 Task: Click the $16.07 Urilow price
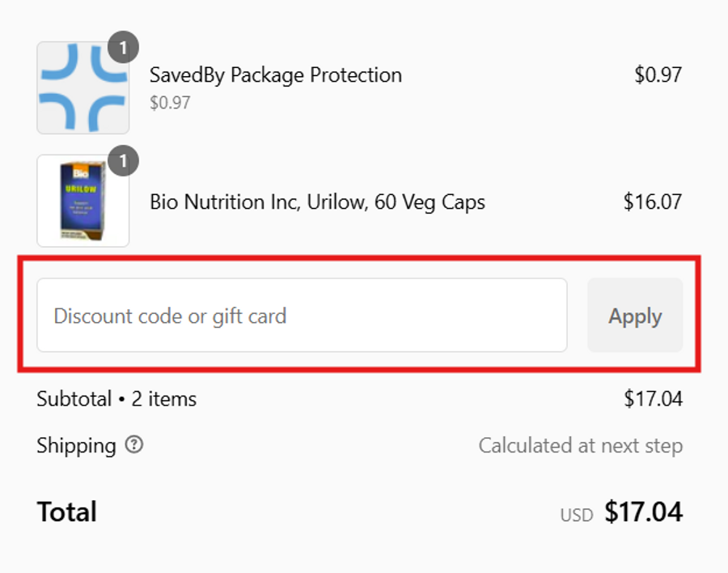click(652, 202)
